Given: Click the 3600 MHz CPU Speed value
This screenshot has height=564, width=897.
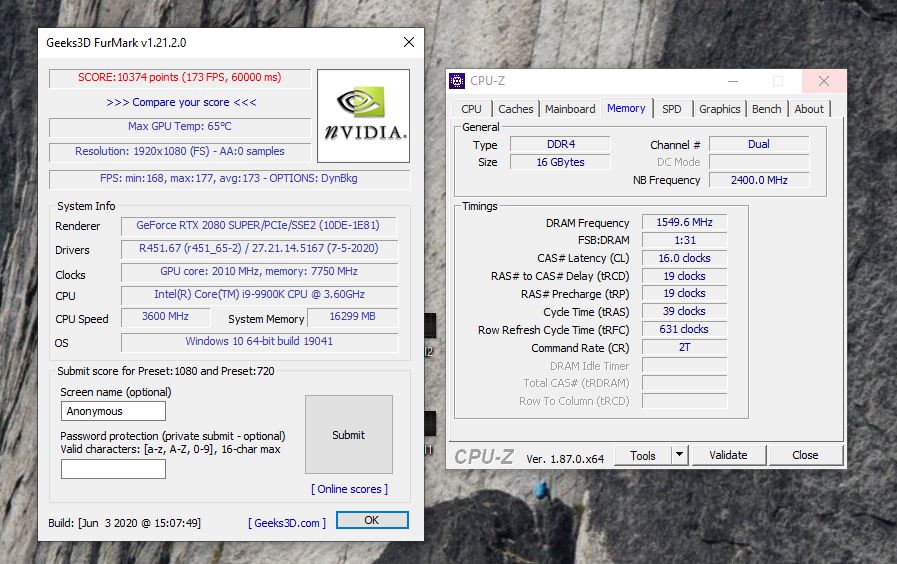Looking at the screenshot, I should pyautogui.click(x=165, y=317).
